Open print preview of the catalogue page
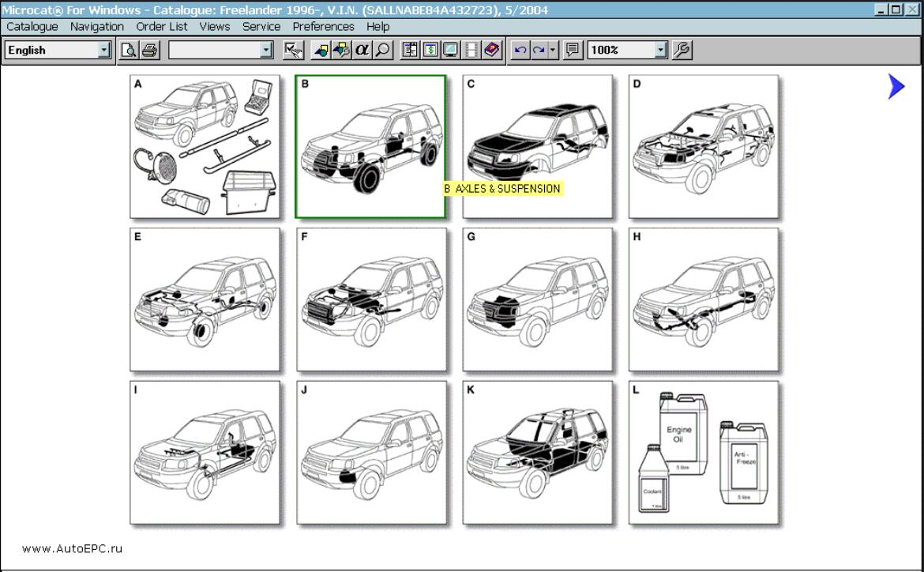Viewport: 924px width, 572px height. coord(127,49)
